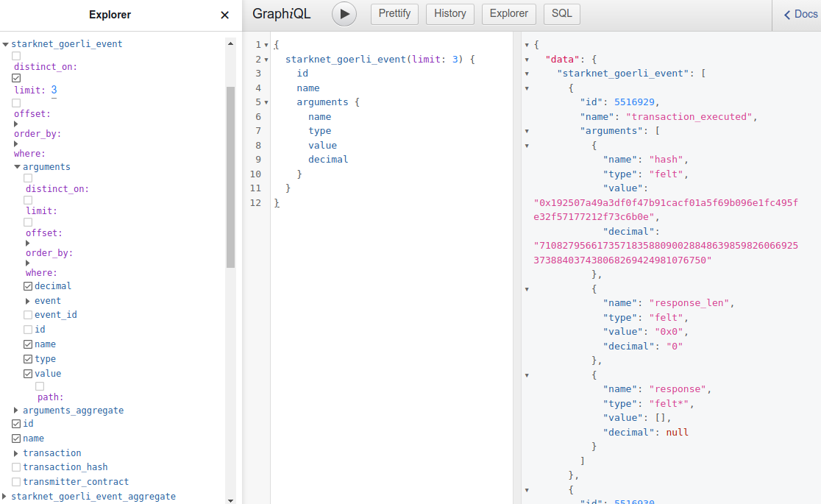Expand the event tree node
The image size is (821, 504).
tap(28, 301)
